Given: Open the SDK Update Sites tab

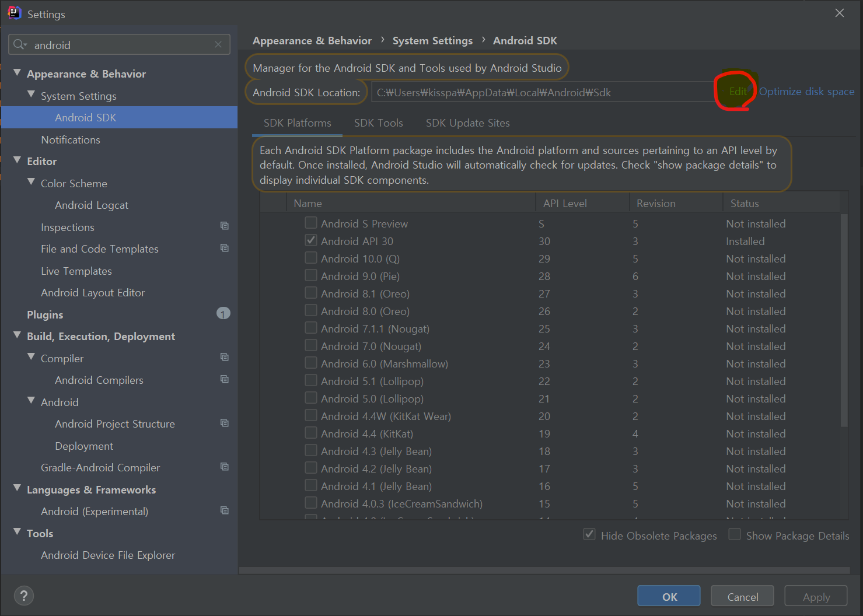Looking at the screenshot, I should [x=468, y=123].
